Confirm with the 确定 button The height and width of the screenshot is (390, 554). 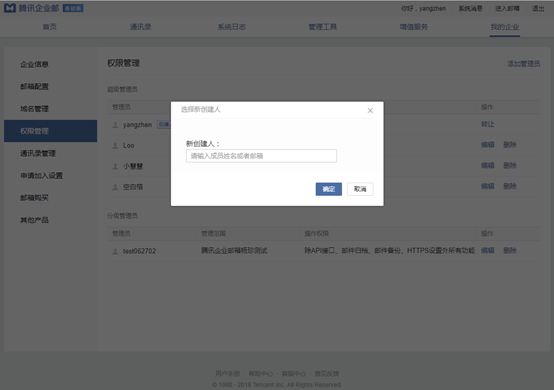[x=329, y=189]
